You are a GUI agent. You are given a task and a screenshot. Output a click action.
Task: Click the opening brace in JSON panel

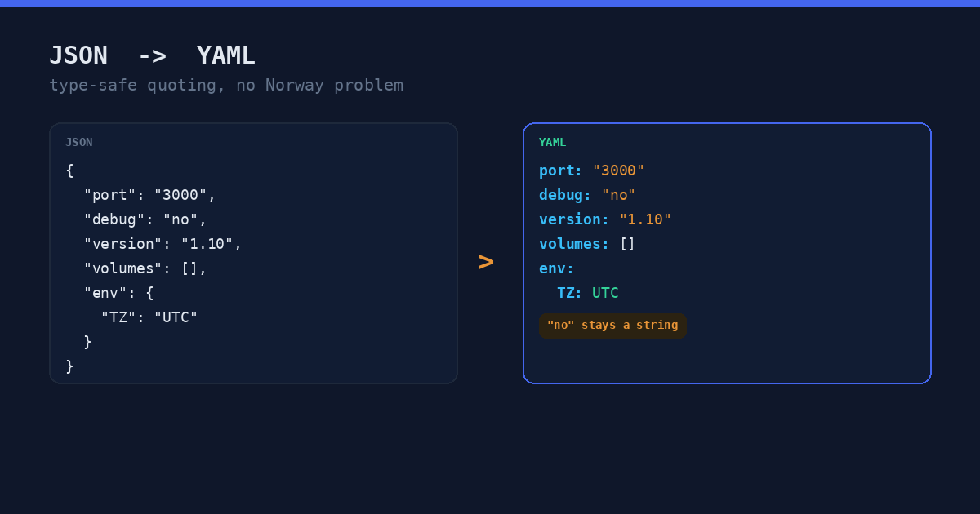click(x=70, y=171)
